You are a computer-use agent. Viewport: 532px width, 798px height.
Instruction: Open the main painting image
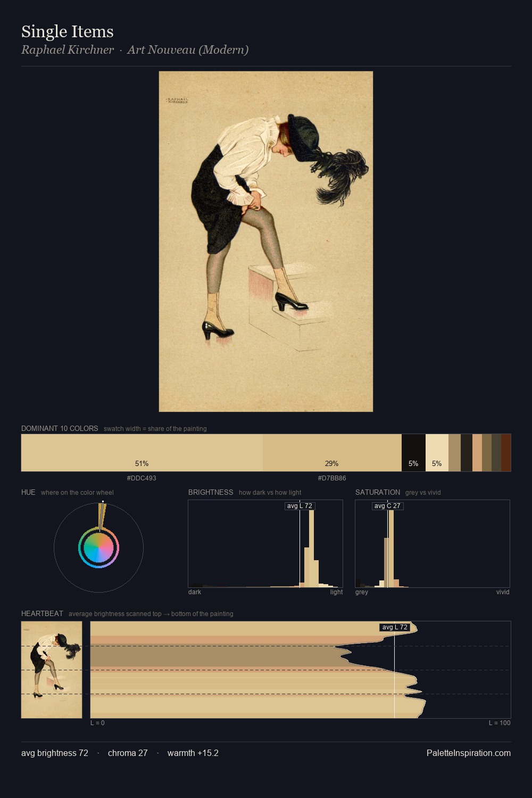[x=266, y=242]
